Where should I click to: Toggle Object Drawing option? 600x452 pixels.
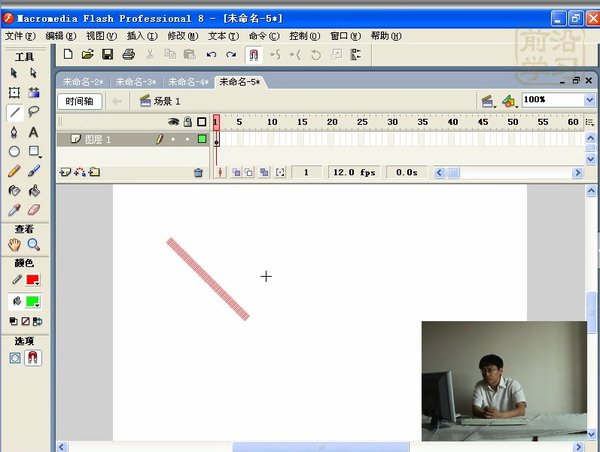15,358
